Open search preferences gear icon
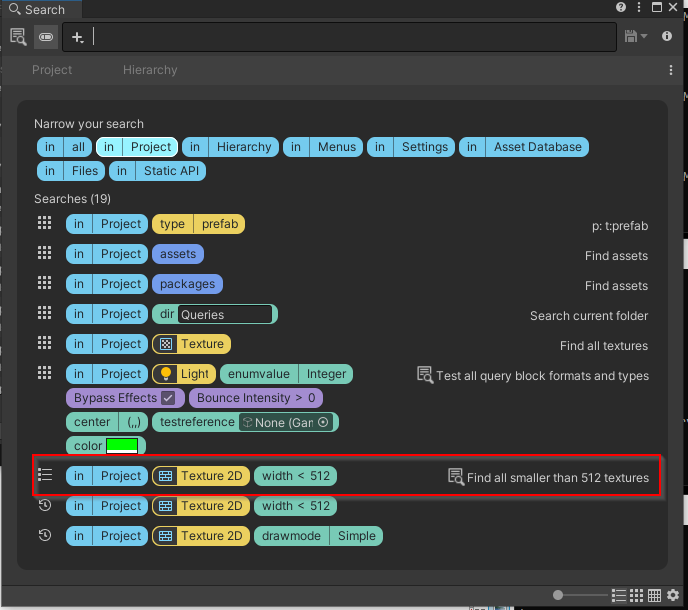688x610 pixels. tap(673, 596)
